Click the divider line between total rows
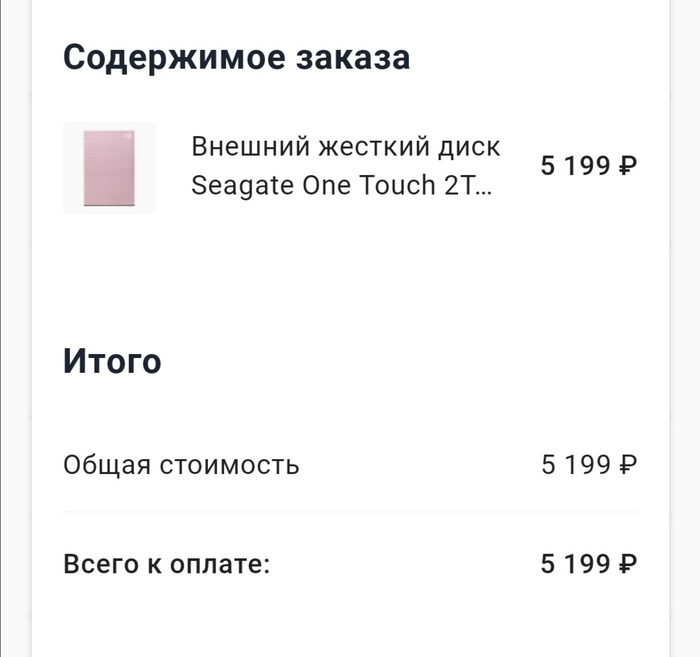This screenshot has width=700, height=657. point(350,512)
